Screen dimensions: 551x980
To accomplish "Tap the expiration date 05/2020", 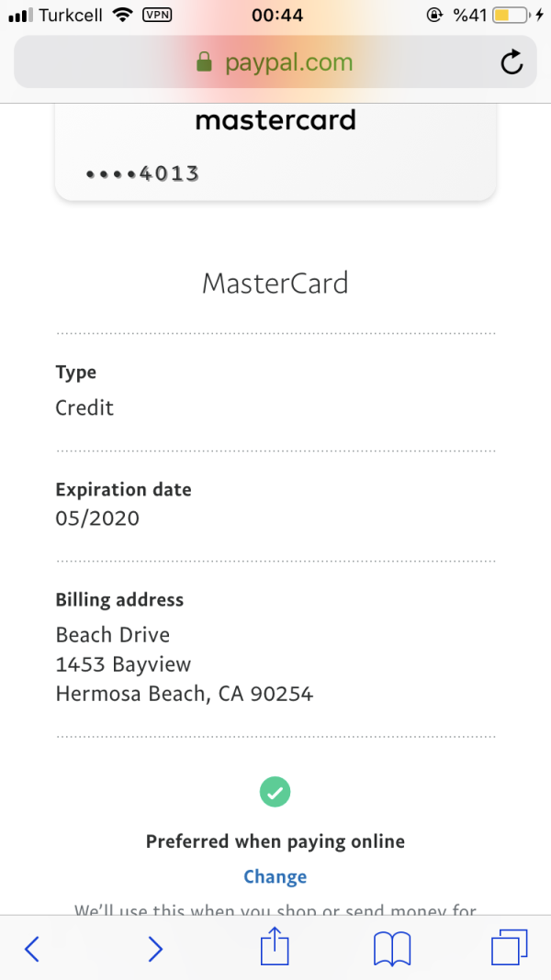I will point(97,518).
